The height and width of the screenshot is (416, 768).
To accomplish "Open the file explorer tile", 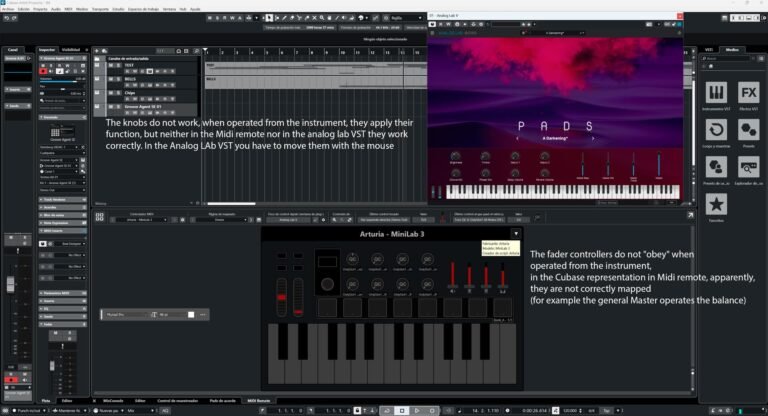I will pyautogui.click(x=748, y=167).
